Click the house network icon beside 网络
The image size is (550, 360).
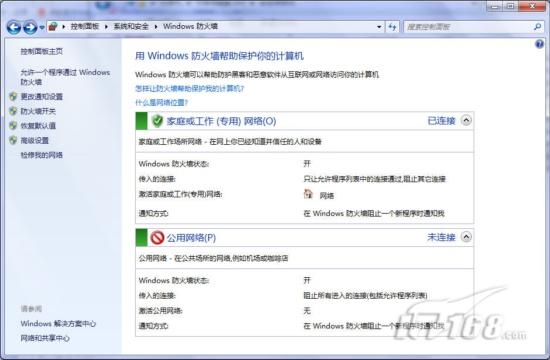[x=308, y=194]
